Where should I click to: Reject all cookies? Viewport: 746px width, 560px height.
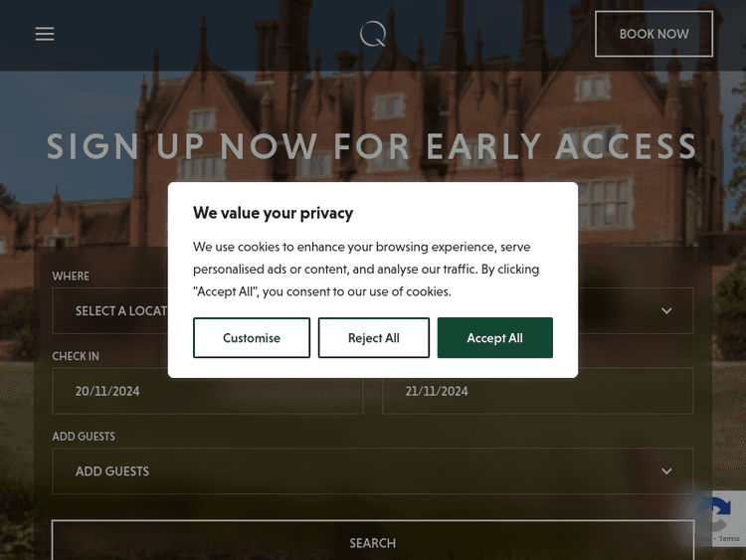[x=373, y=338]
